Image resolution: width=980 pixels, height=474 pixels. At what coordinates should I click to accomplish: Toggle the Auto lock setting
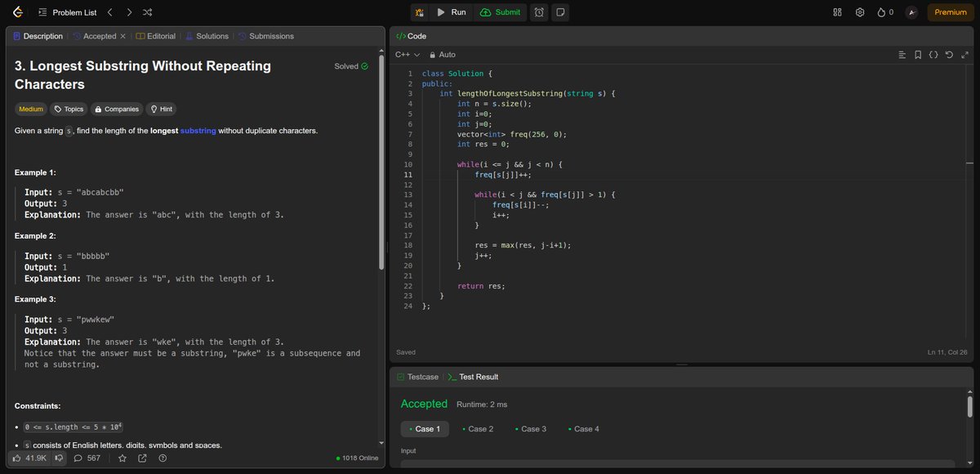(x=443, y=55)
